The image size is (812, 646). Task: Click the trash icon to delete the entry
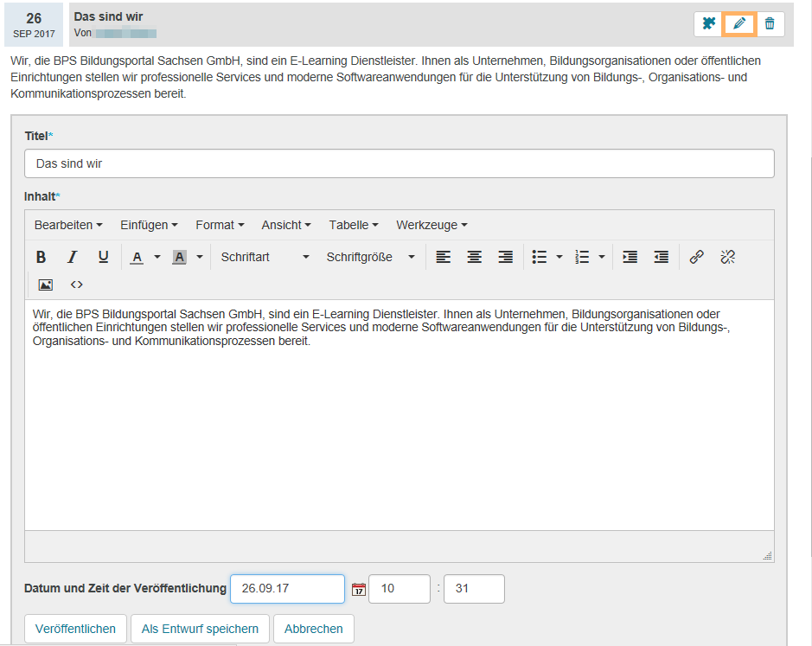coord(767,23)
